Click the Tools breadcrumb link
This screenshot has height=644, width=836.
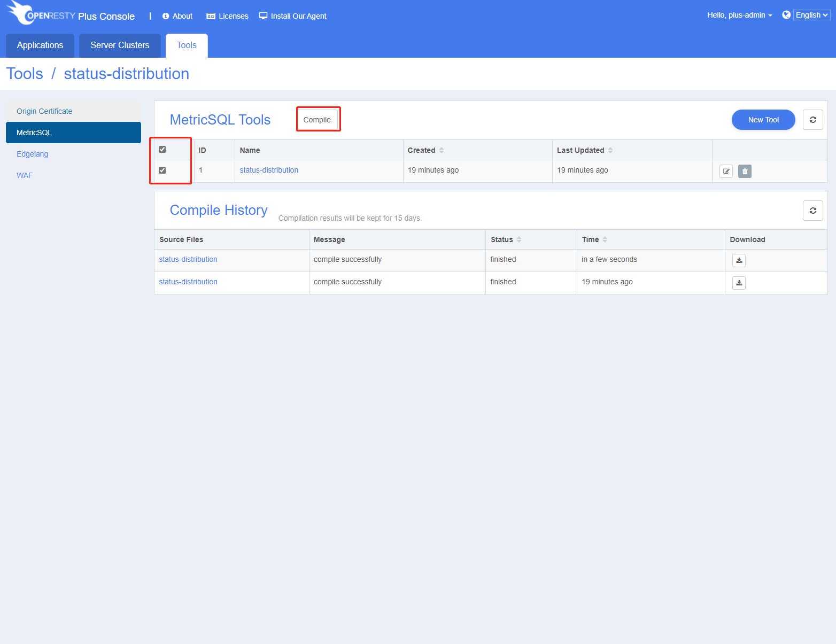(25, 74)
